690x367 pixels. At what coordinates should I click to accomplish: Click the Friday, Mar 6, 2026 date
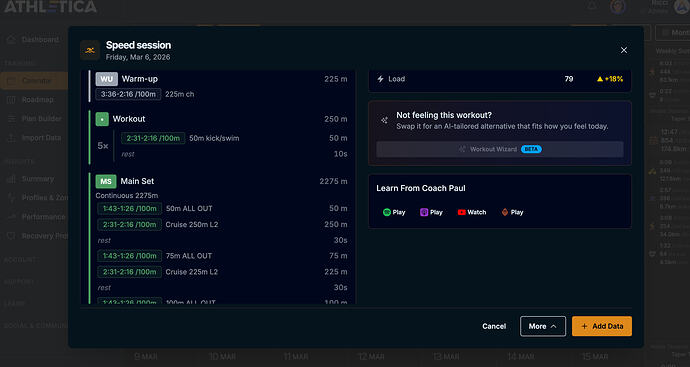point(138,57)
